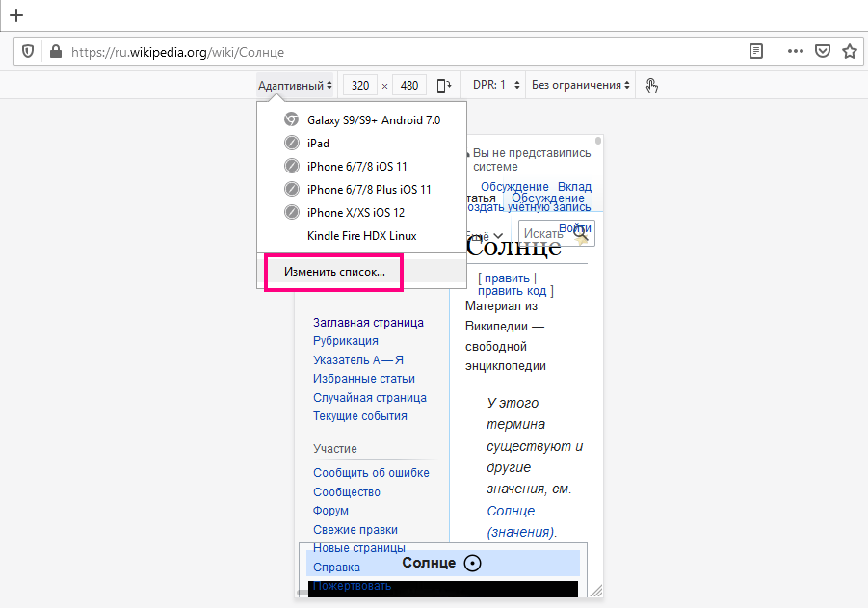Click the Вклад link
The width and height of the screenshot is (868, 608).
574,187
